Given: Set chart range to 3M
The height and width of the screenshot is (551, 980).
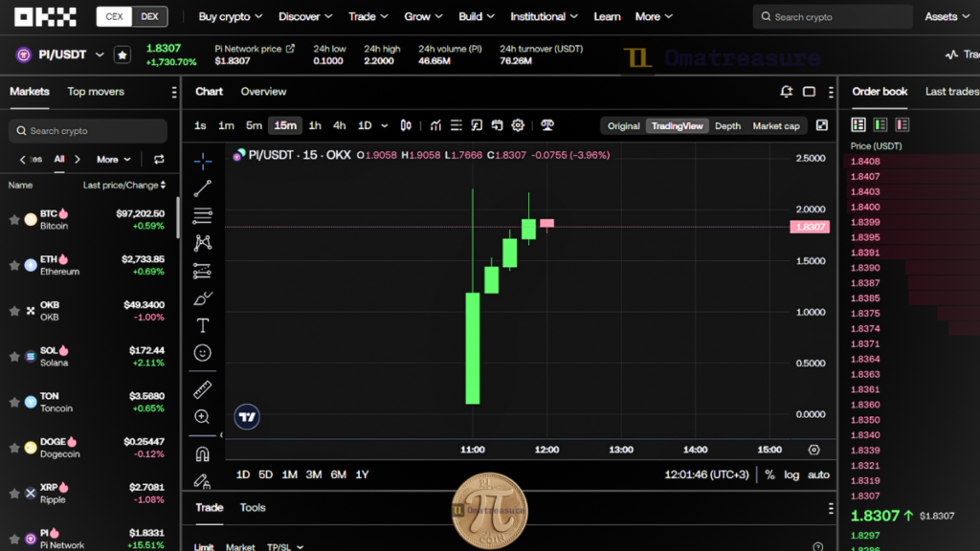Looking at the screenshot, I should [x=314, y=474].
